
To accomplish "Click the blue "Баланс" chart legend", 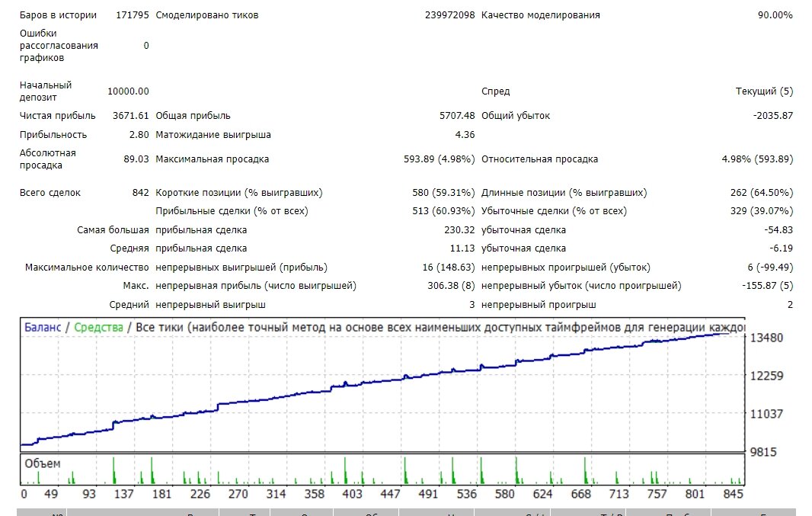I will coord(43,328).
